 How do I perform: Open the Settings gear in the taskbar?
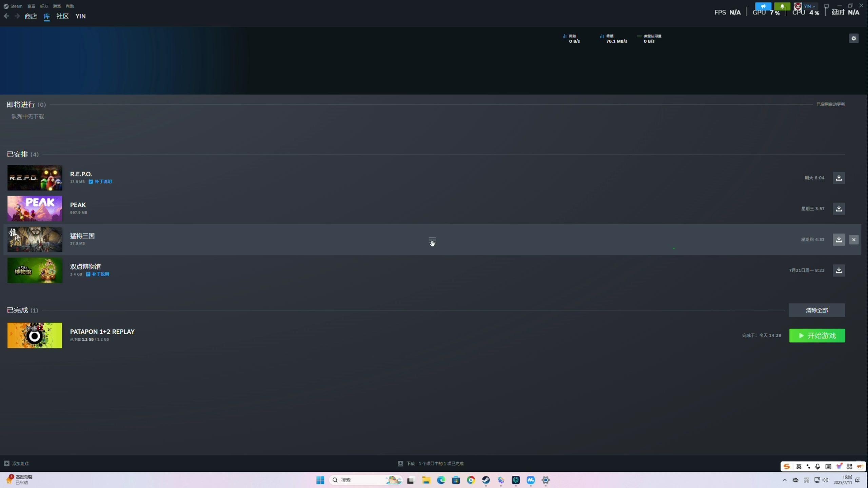pyautogui.click(x=546, y=480)
